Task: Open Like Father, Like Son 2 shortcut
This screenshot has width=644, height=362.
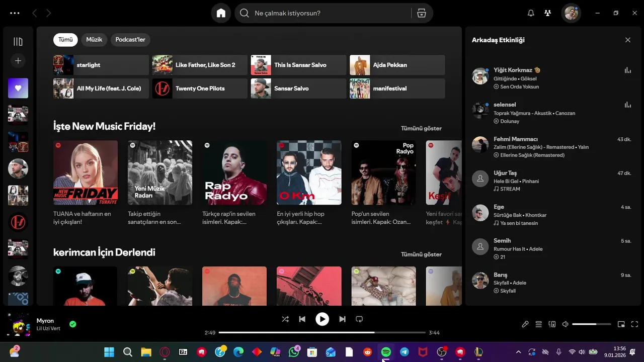Action: click(200, 65)
